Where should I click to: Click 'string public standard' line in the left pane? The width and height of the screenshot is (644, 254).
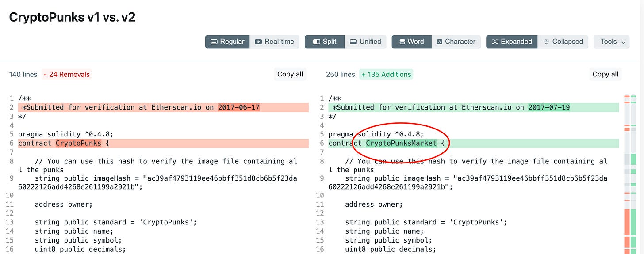[x=115, y=222]
